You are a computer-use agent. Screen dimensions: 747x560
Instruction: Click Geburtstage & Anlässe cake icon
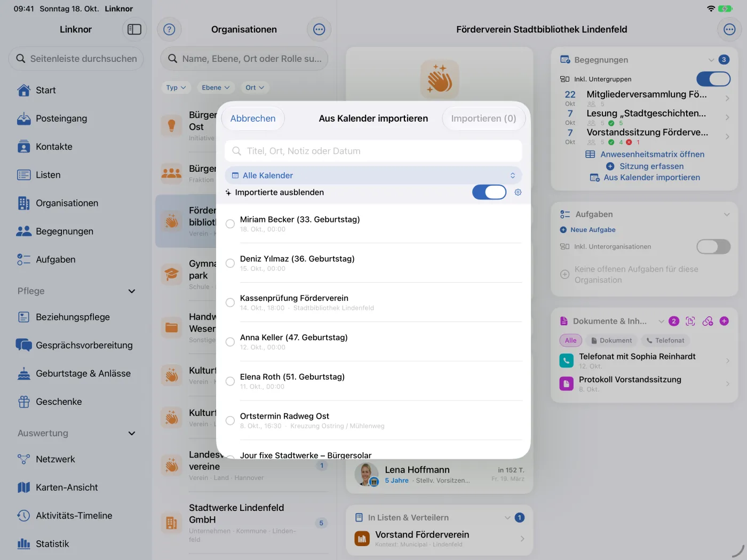tap(24, 373)
